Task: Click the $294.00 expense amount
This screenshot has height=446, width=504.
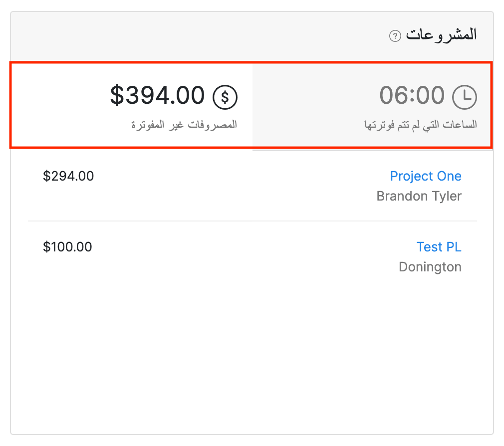Action: click(x=68, y=176)
